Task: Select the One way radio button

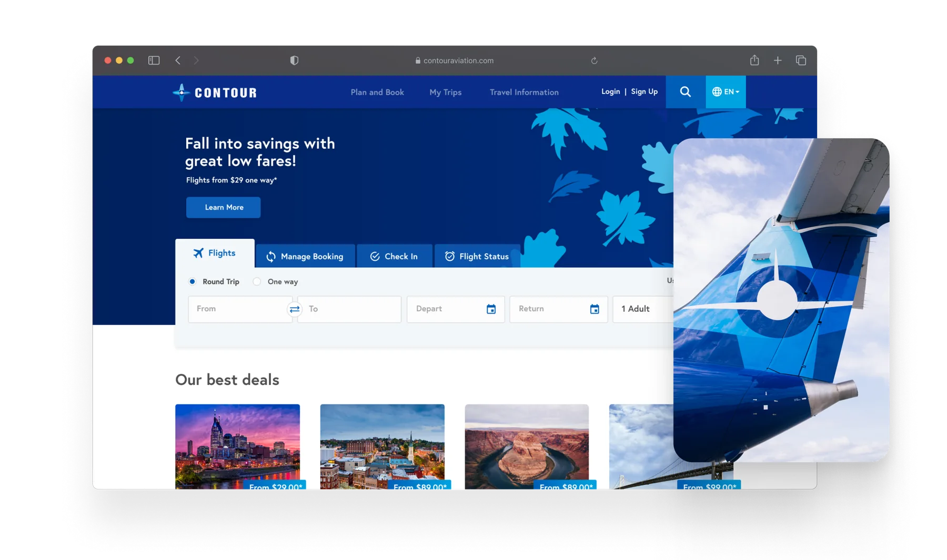Action: point(257,281)
